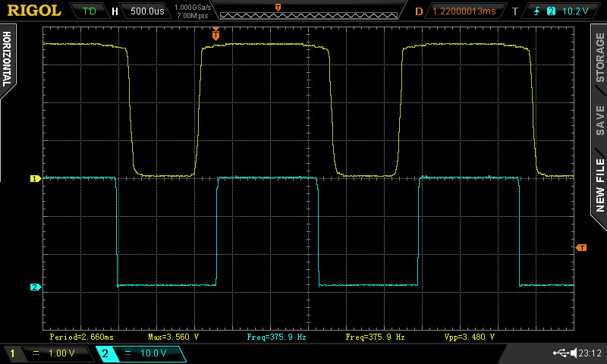Click the yellow channel 1 ground marker
607x364 pixels.
[x=36, y=178]
